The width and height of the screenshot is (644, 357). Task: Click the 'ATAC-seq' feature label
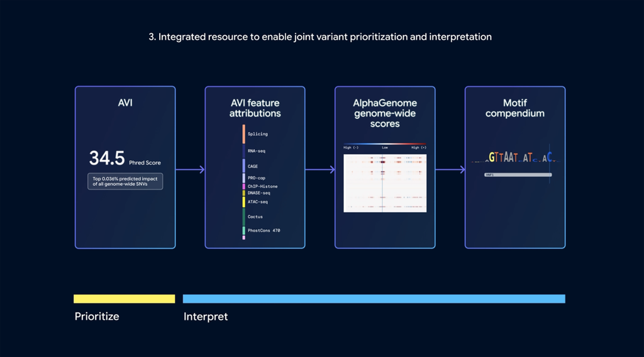tap(257, 202)
